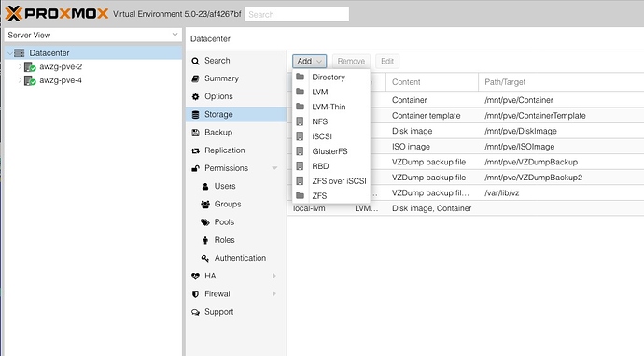644x356 pixels.
Task: Click the awzg-pve-4 node icon
Action: (30, 80)
